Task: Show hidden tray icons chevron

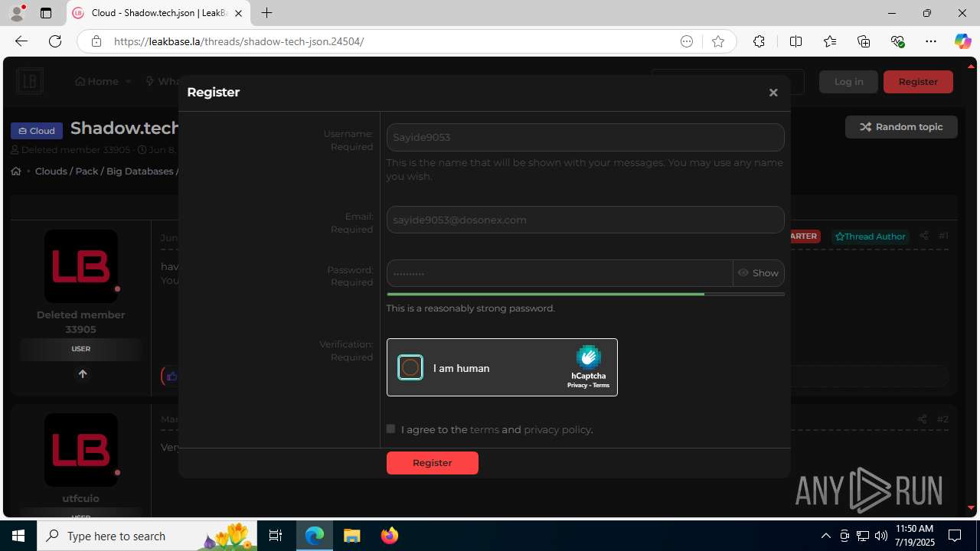Action: 825,536
